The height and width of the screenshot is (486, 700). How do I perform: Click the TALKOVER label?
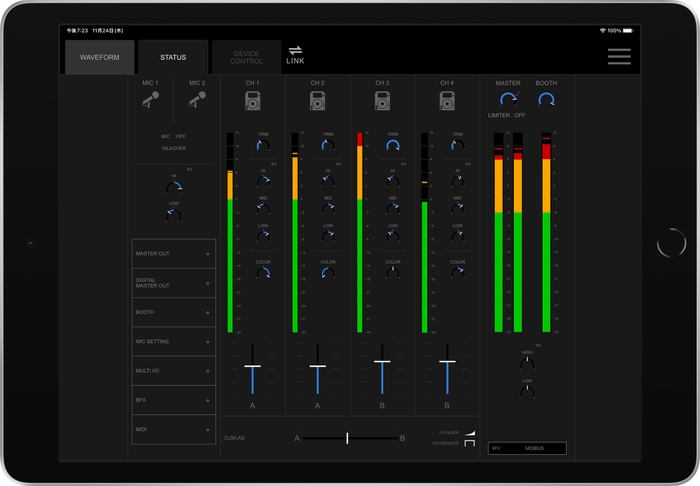pyautogui.click(x=173, y=148)
